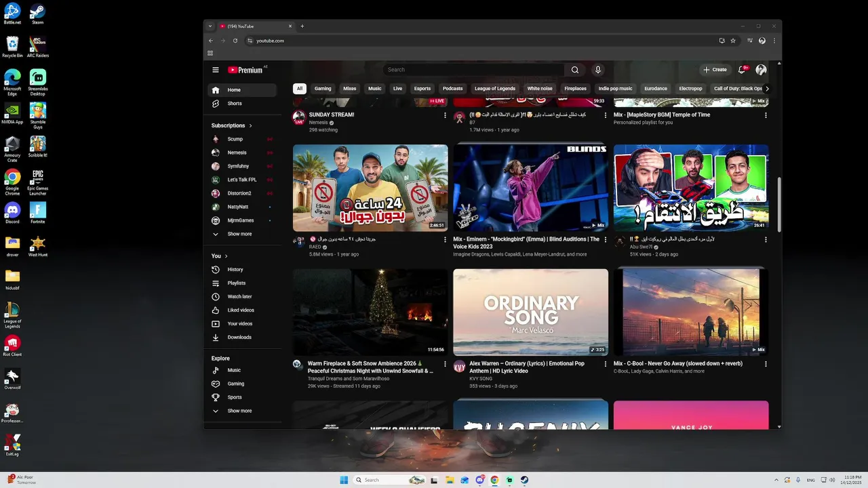Open Sports under Explore
Image resolution: width=868 pixels, height=488 pixels.
pyautogui.click(x=242, y=397)
